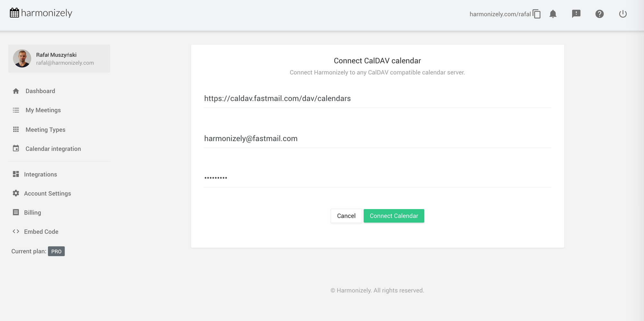The image size is (644, 321).
Task: Click the Current plan label
Action: pos(29,251)
